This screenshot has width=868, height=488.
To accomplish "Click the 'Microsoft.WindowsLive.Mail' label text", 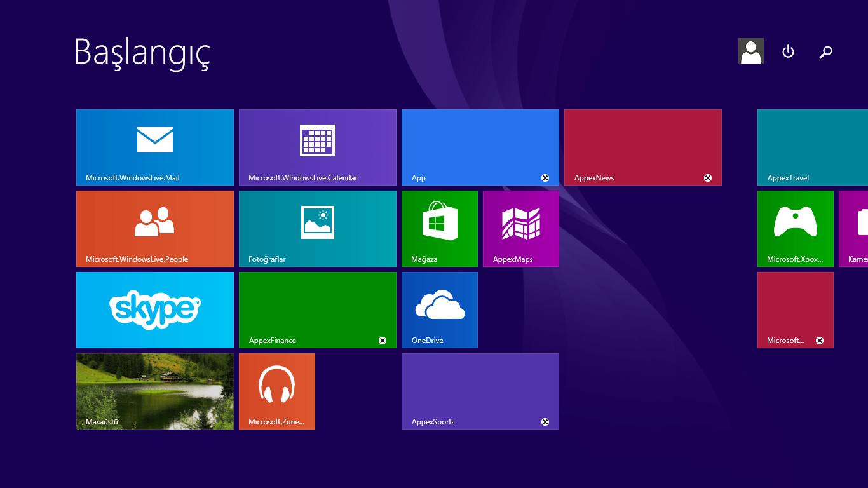I will pos(133,178).
